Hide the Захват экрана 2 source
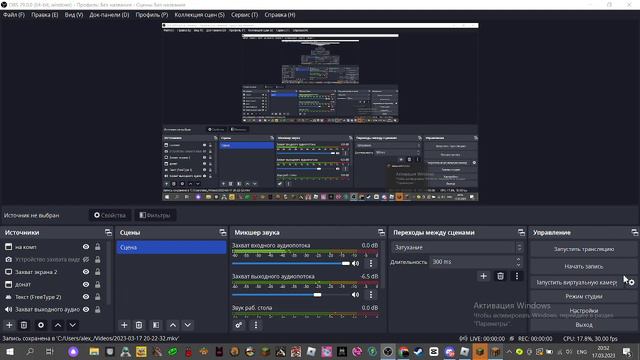This screenshot has height=360, width=640. (x=86, y=272)
